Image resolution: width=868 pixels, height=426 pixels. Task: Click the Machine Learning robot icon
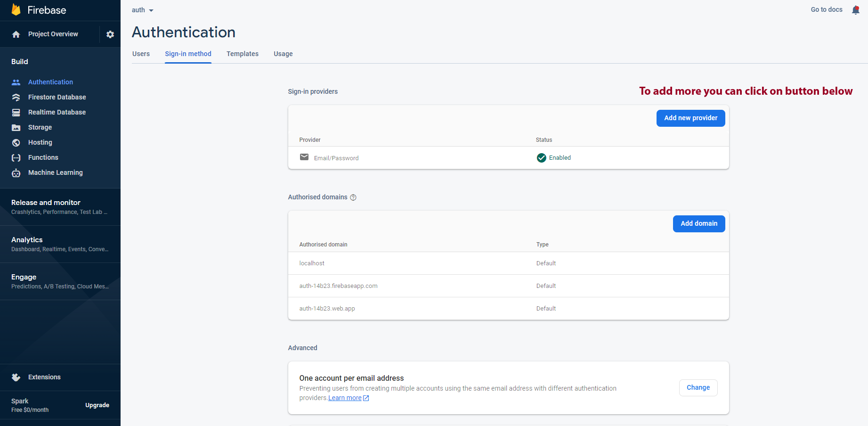pyautogui.click(x=16, y=172)
